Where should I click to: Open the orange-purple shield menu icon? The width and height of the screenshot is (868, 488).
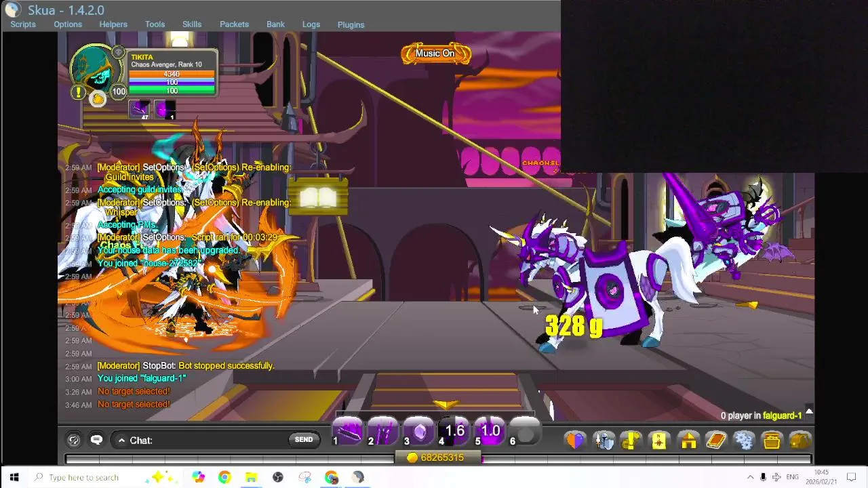[575, 441]
